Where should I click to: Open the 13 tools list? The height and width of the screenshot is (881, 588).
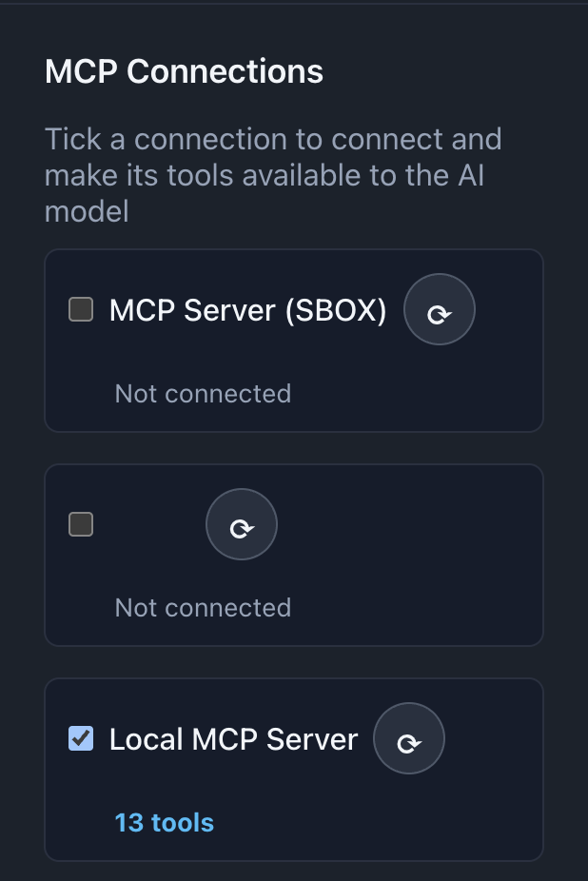coord(164,823)
